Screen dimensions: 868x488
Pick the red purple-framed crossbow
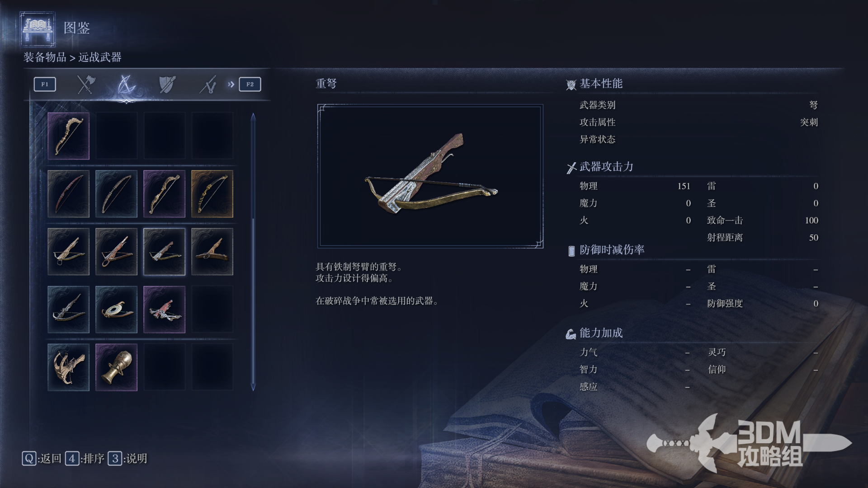click(x=165, y=310)
